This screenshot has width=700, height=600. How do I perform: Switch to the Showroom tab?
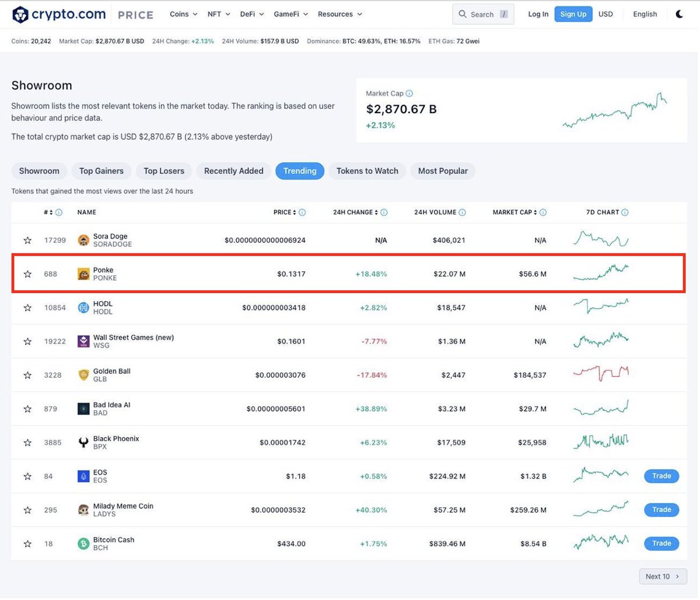(x=39, y=171)
